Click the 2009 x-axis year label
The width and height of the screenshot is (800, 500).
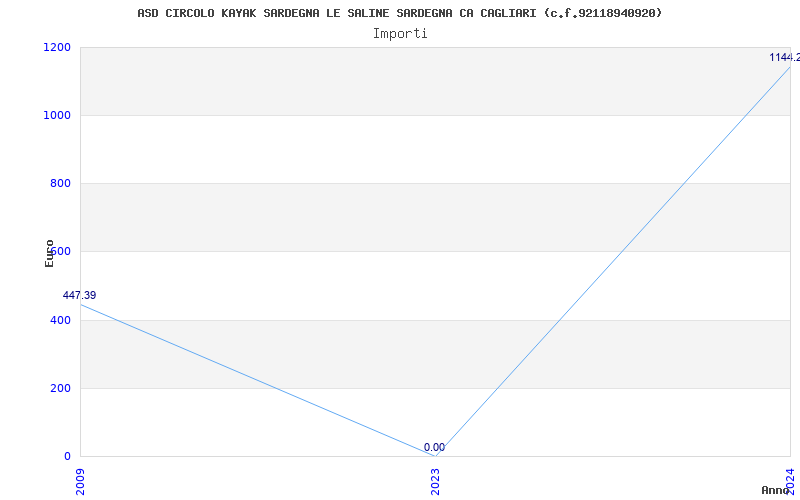click(x=80, y=482)
